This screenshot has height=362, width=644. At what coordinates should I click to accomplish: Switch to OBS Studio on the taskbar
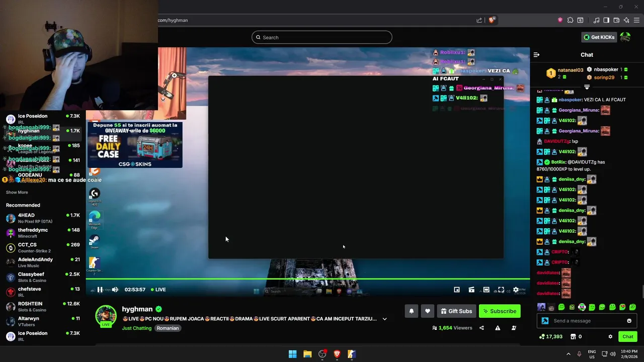coord(322,354)
